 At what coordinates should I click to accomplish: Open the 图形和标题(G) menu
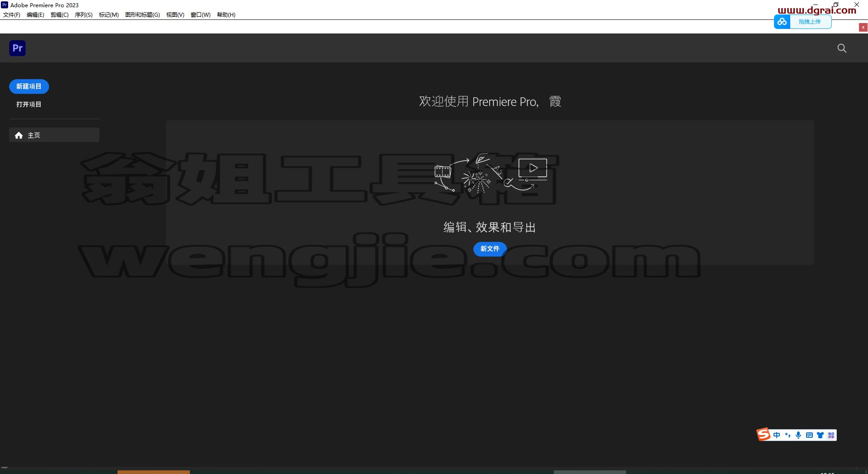pos(142,15)
